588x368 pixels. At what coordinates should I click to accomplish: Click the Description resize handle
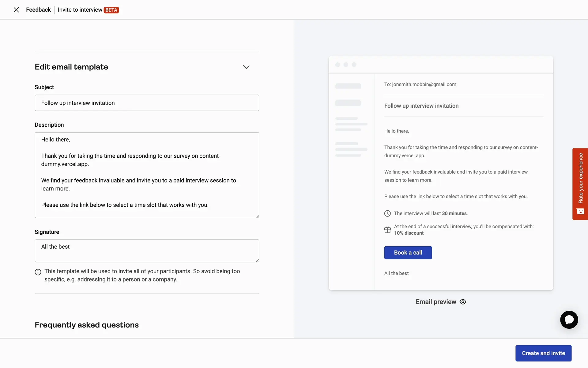(257, 216)
